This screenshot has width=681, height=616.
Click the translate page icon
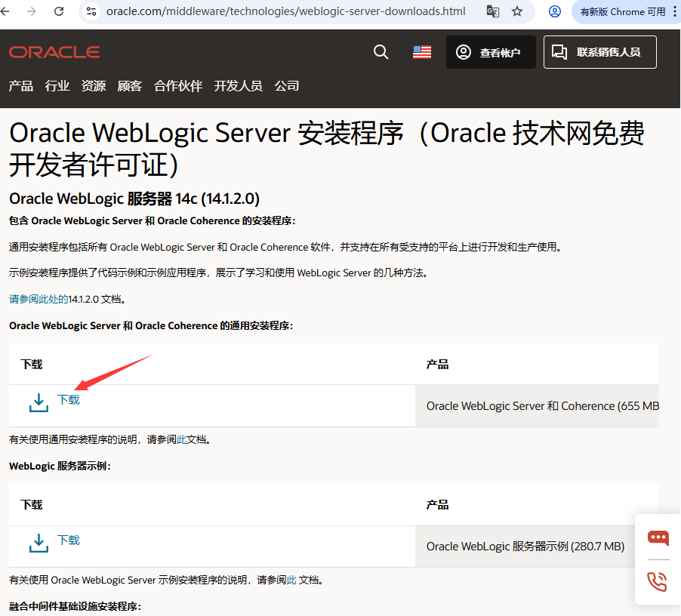[x=492, y=11]
